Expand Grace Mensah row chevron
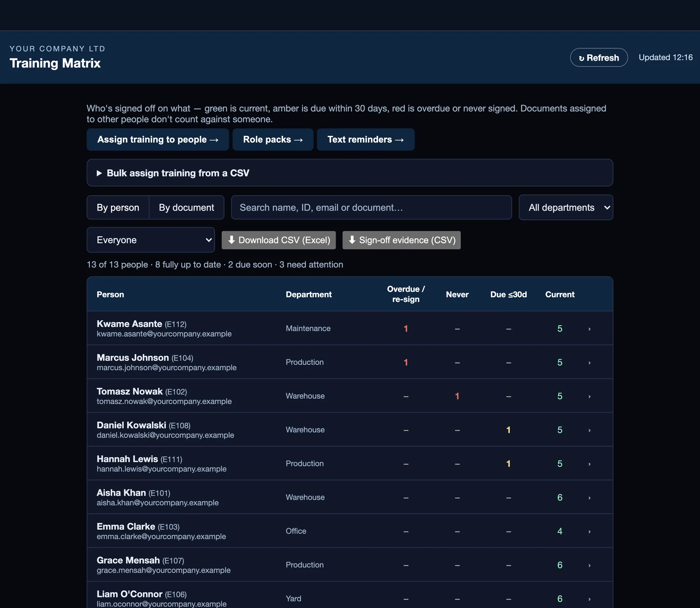The width and height of the screenshot is (700, 608). [x=590, y=565]
